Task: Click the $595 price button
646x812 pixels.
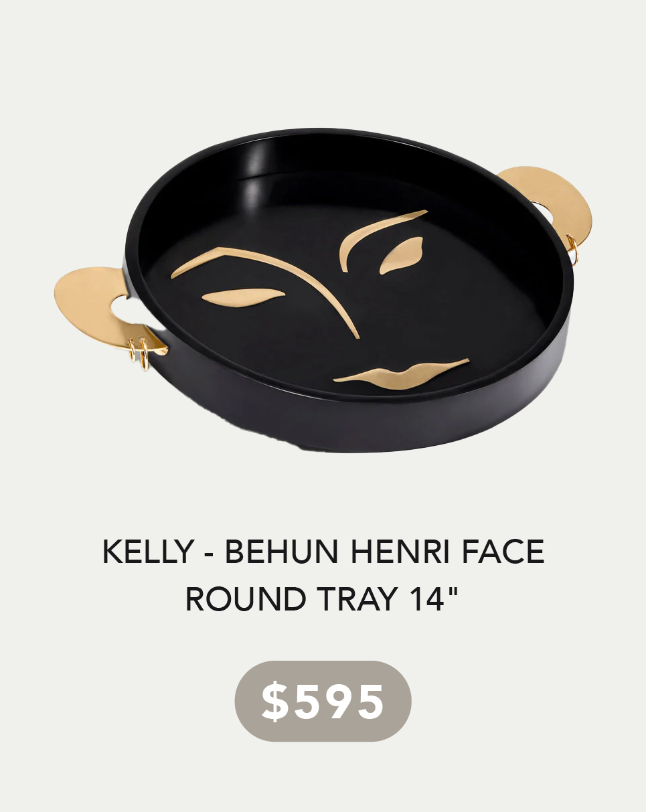Action: click(323, 701)
